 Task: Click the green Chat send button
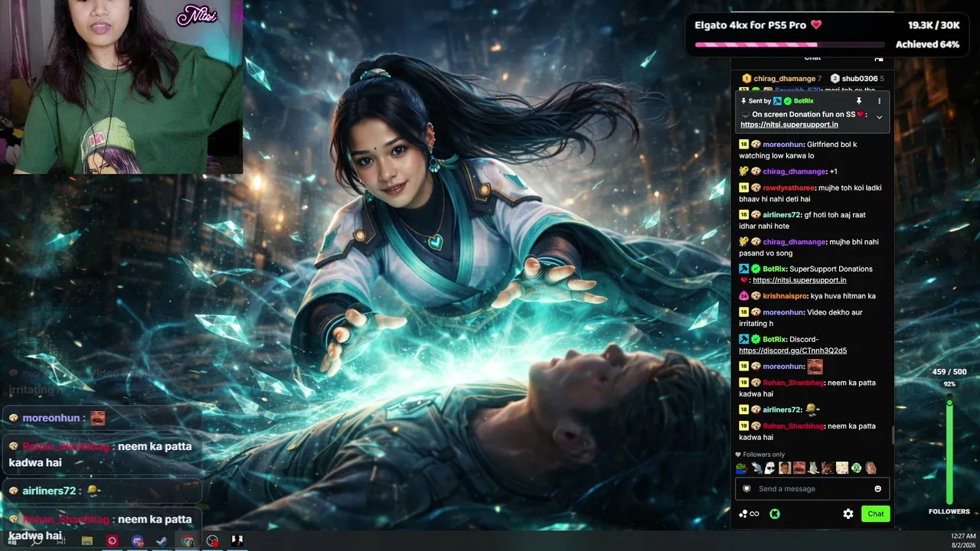876,514
